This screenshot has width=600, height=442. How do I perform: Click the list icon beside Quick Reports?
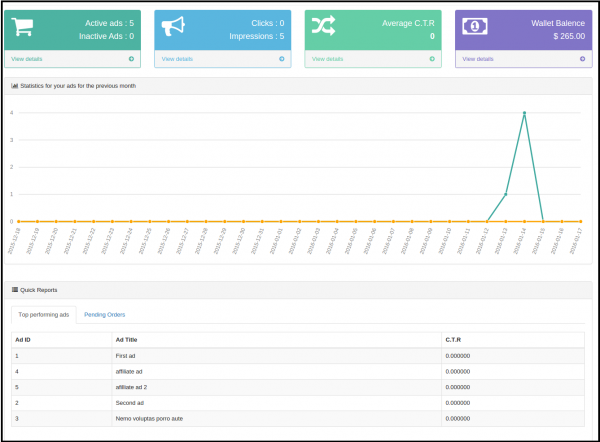coord(15,290)
